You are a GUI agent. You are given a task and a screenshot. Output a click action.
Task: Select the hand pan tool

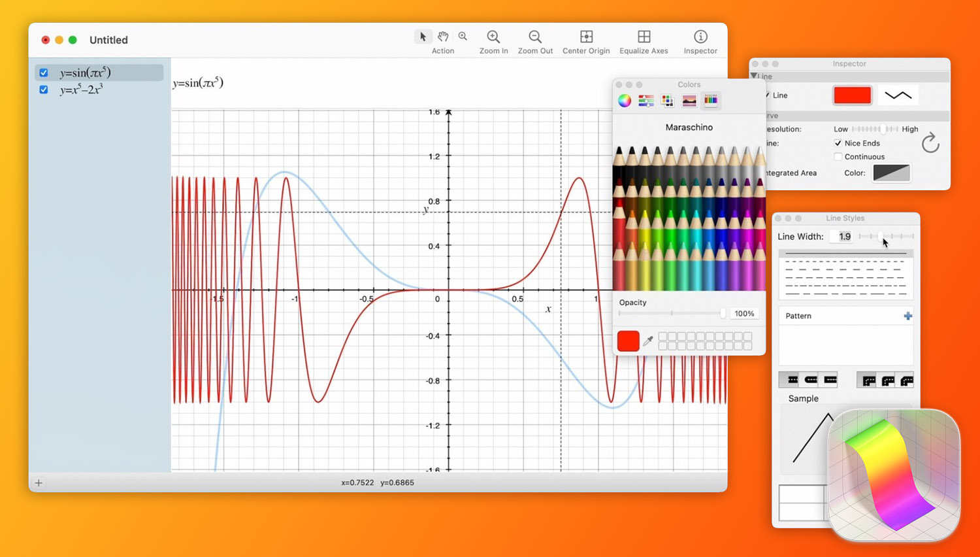tap(443, 37)
